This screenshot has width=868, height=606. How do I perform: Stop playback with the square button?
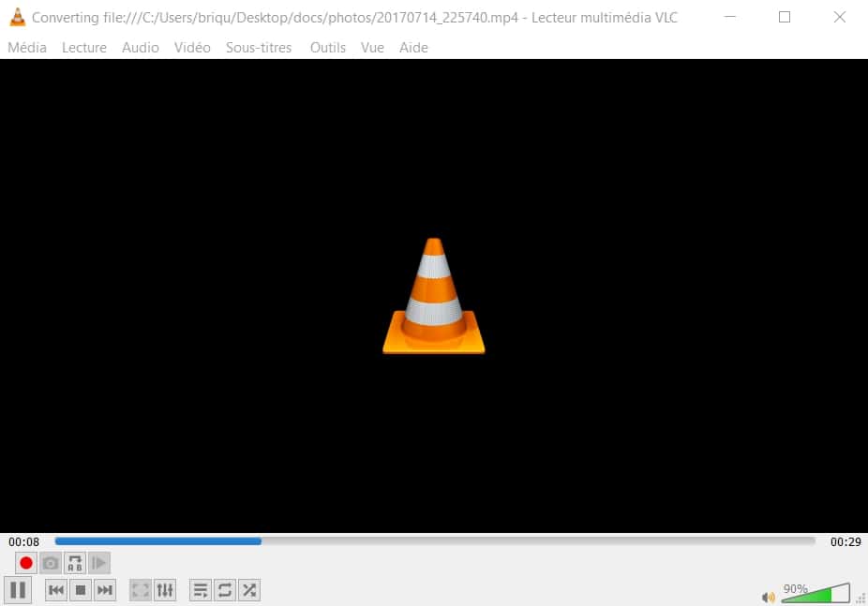(x=81, y=590)
